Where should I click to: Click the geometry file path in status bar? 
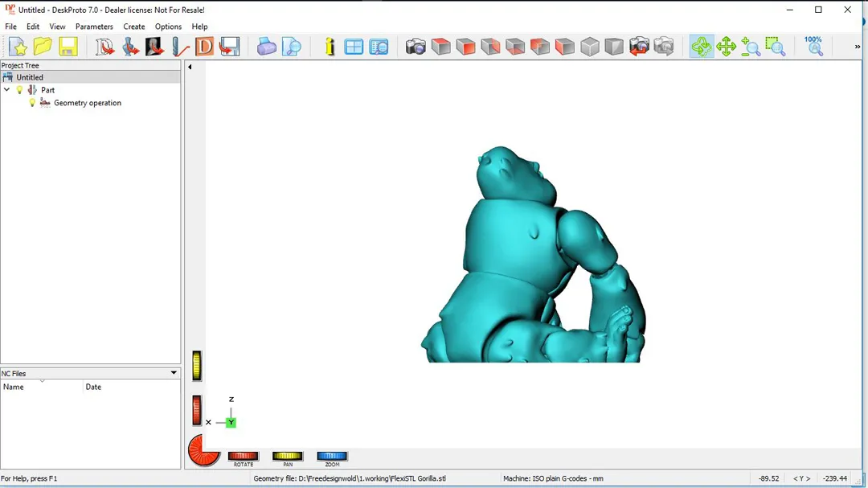tap(350, 478)
